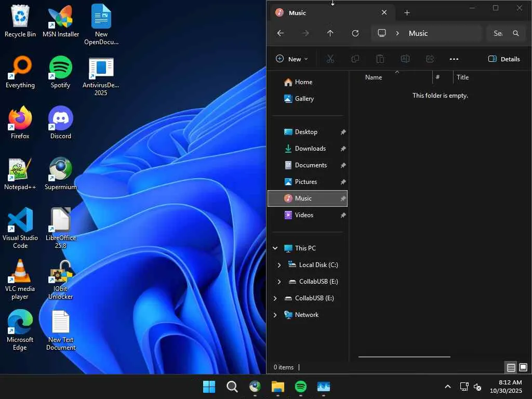Open the See more options menu

coord(454,59)
